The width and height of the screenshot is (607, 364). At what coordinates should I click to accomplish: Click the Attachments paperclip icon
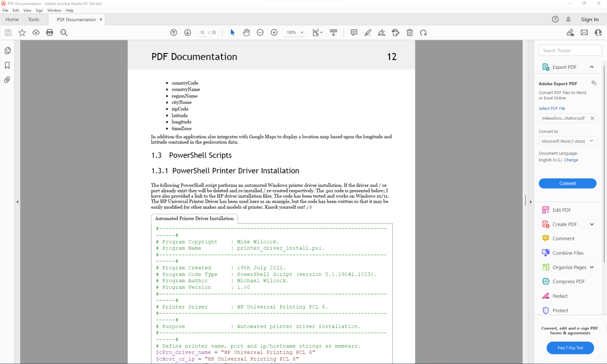[x=7, y=79]
